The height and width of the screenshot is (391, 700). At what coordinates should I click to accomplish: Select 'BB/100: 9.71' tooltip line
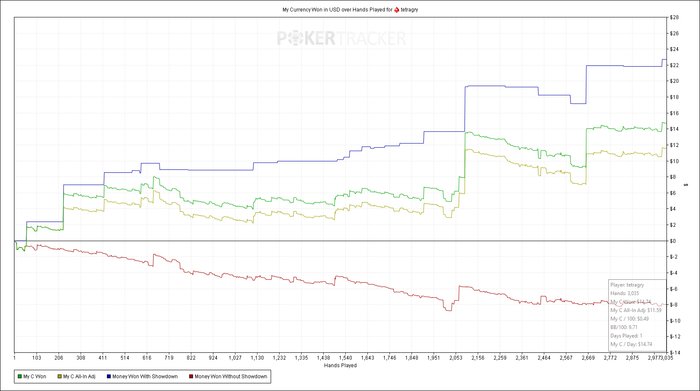tap(624, 327)
